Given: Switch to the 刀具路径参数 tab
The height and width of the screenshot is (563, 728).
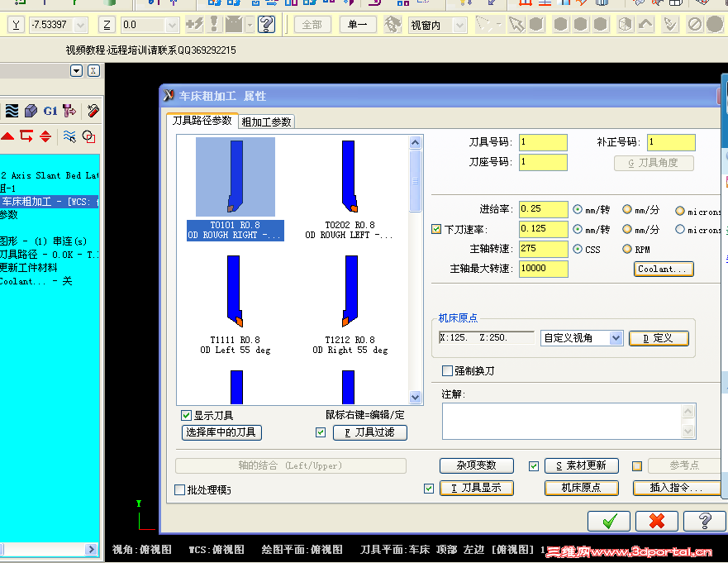Looking at the screenshot, I should click(202, 121).
